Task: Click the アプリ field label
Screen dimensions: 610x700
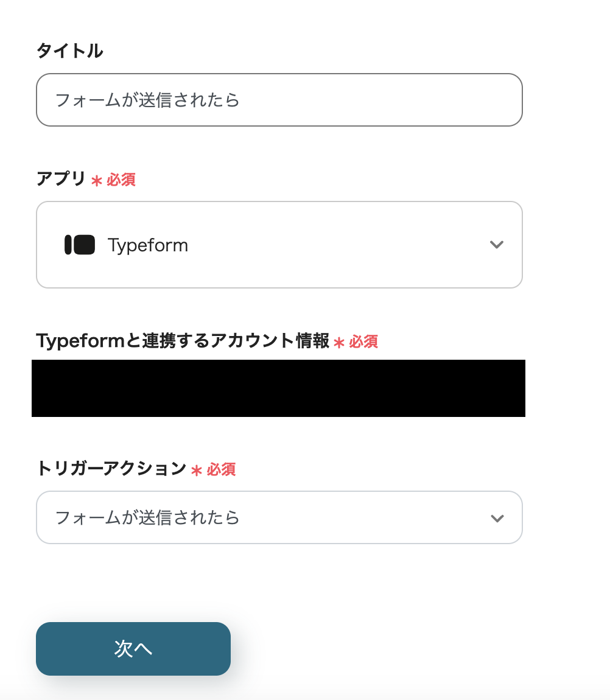Action: (61, 179)
